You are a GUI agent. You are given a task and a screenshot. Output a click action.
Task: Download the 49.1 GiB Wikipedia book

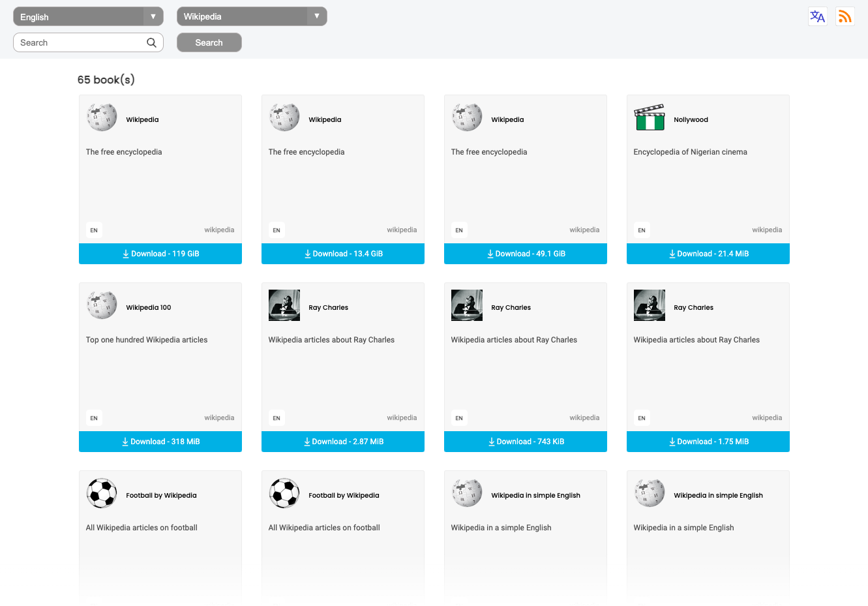coord(526,254)
